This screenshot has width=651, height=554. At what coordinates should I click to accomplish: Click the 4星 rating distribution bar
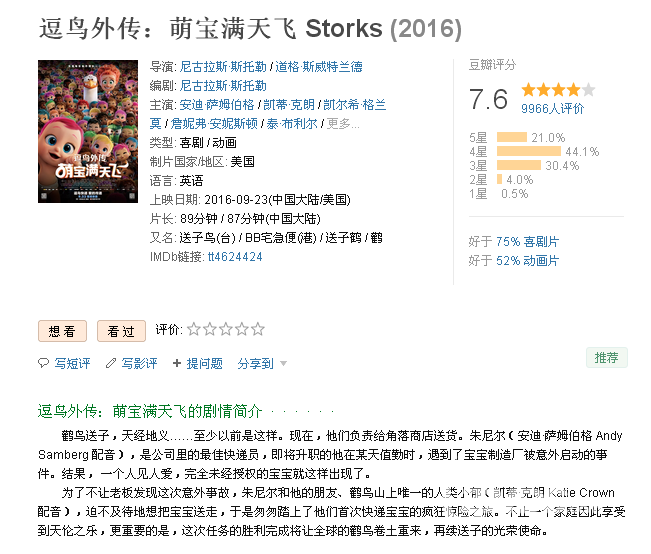click(x=529, y=151)
